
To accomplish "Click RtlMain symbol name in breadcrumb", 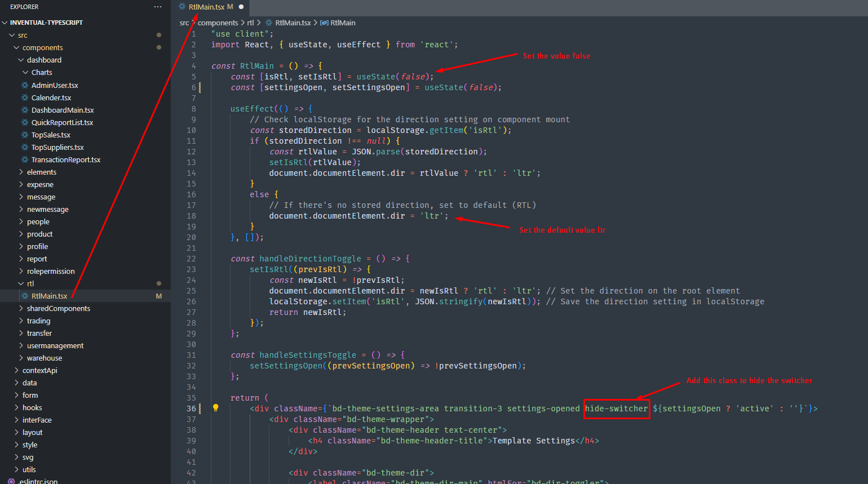I will (343, 23).
